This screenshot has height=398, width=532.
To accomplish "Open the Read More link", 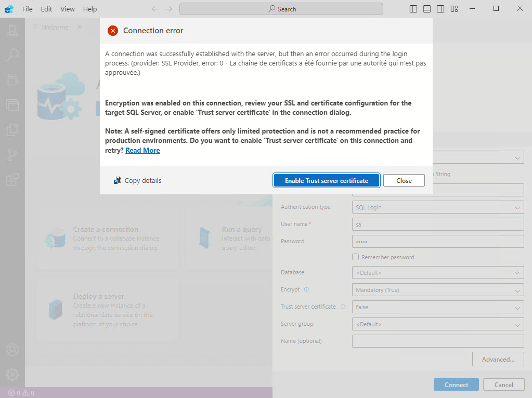I will 142,150.
